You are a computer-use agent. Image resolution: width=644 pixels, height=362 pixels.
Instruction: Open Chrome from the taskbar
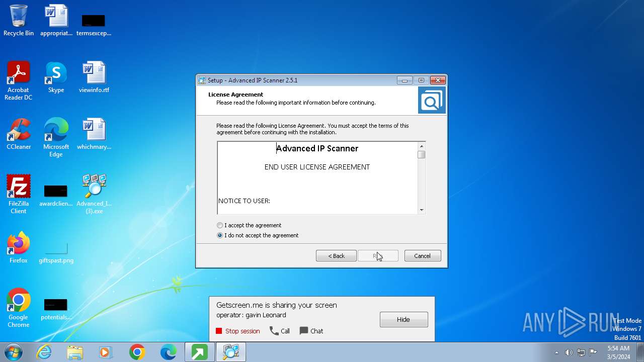pos(137,352)
